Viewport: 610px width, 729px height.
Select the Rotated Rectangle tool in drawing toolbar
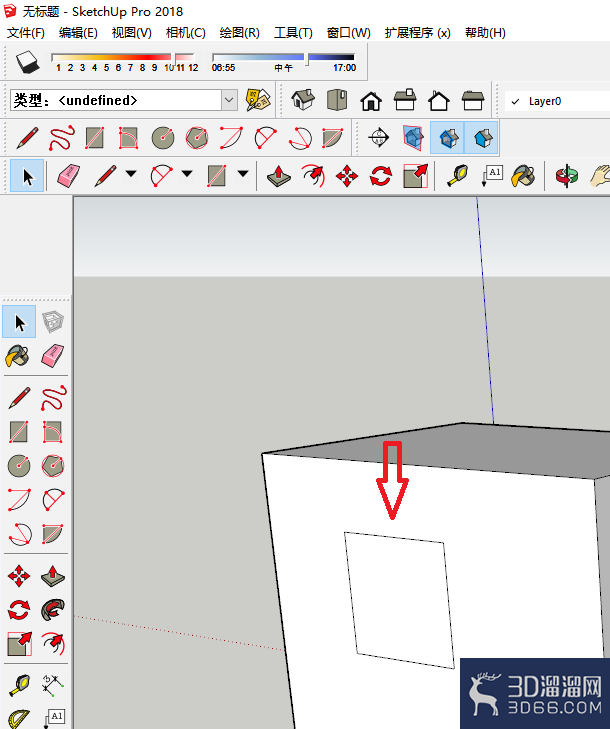click(129, 138)
